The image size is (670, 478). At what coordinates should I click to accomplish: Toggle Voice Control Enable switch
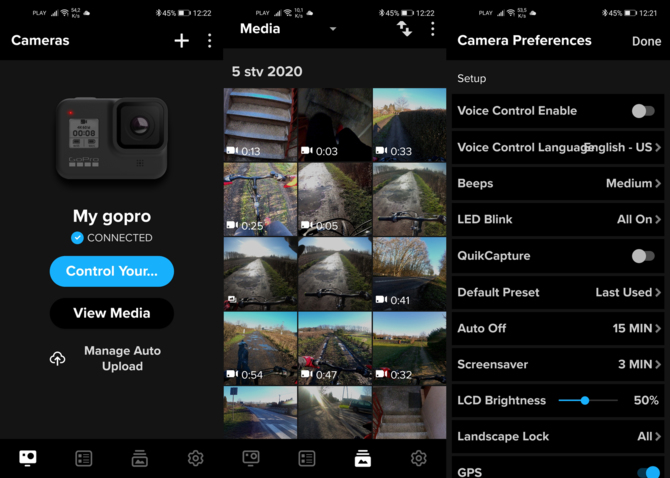point(643,111)
